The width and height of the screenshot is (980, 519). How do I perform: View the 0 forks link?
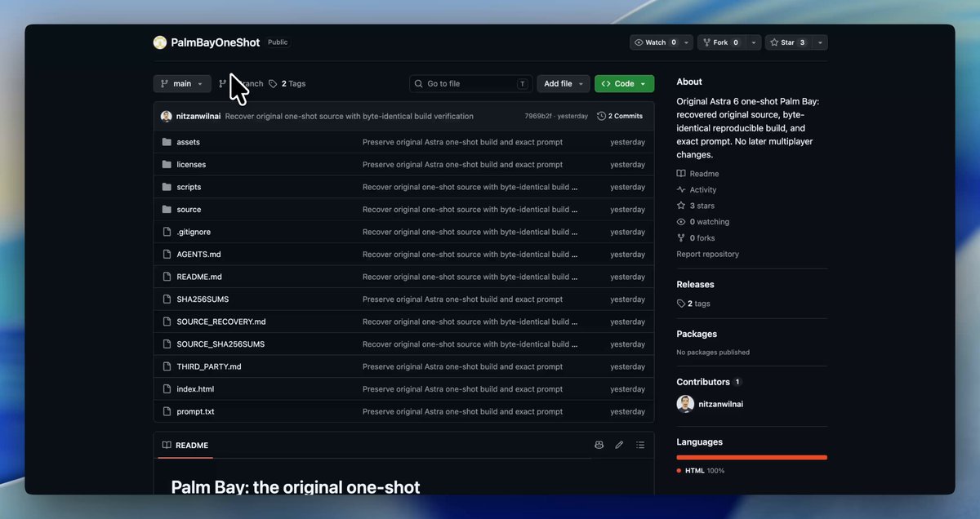tap(696, 237)
